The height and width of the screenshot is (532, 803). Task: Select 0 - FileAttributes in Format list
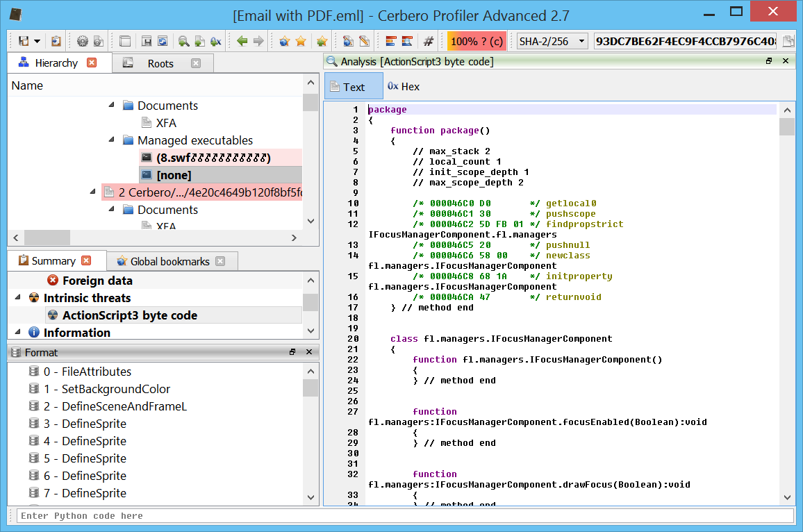[88, 372]
